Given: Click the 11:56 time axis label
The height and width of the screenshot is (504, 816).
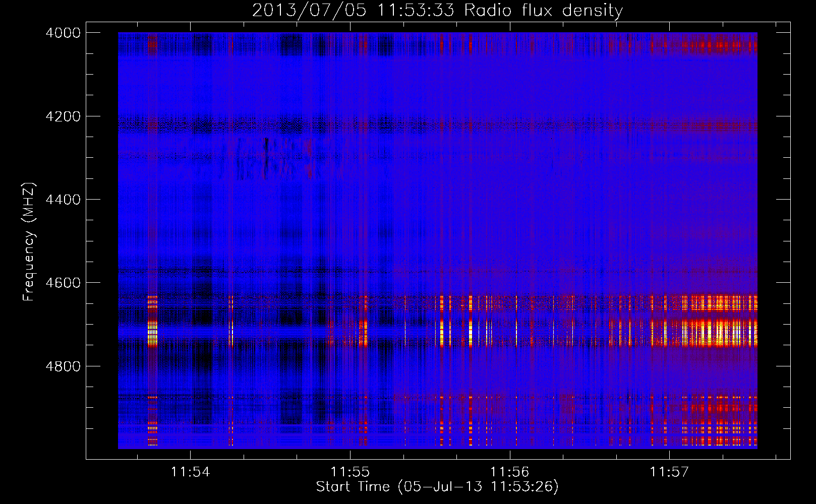Looking at the screenshot, I should click(510, 472).
